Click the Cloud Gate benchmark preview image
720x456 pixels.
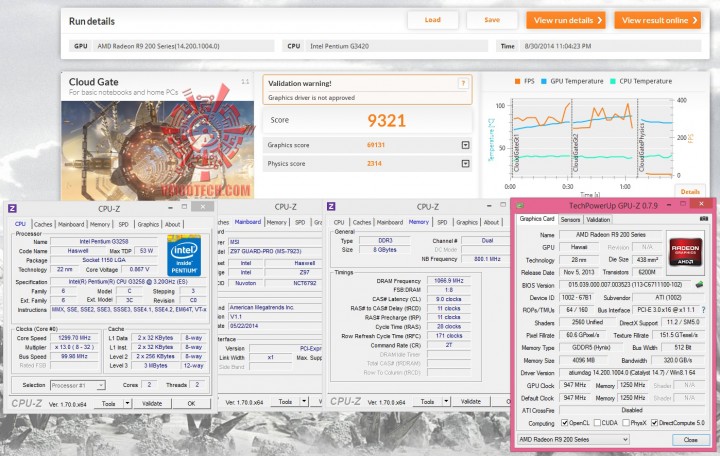[x=158, y=149]
